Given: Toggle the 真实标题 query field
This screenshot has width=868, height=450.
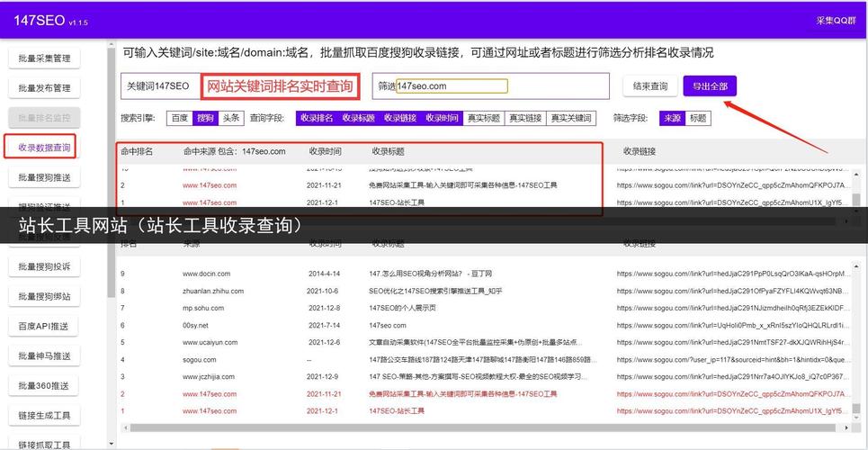Looking at the screenshot, I should tap(484, 118).
